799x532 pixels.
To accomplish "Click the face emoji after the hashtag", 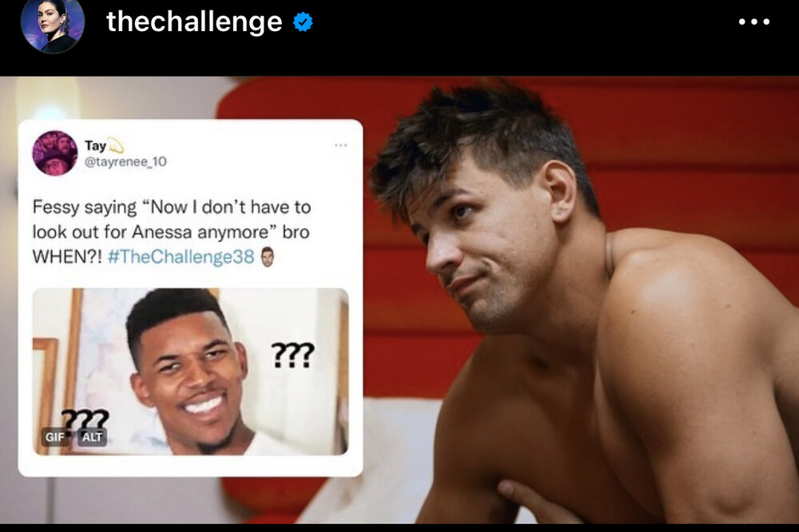I will (x=268, y=257).
